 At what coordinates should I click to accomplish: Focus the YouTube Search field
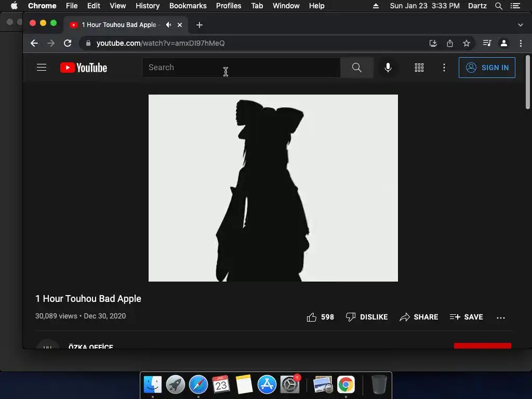241,68
